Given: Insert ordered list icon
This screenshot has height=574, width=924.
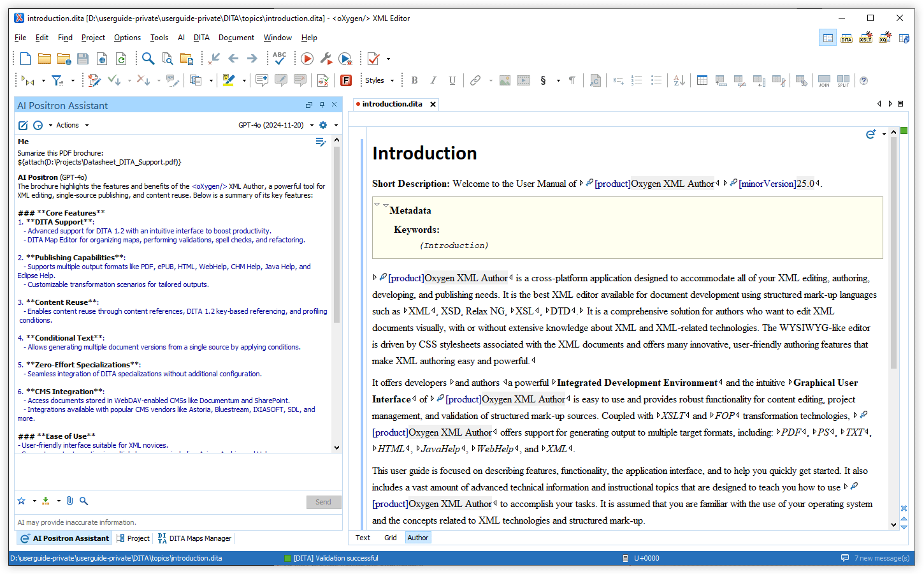Looking at the screenshot, I should pyautogui.click(x=637, y=80).
